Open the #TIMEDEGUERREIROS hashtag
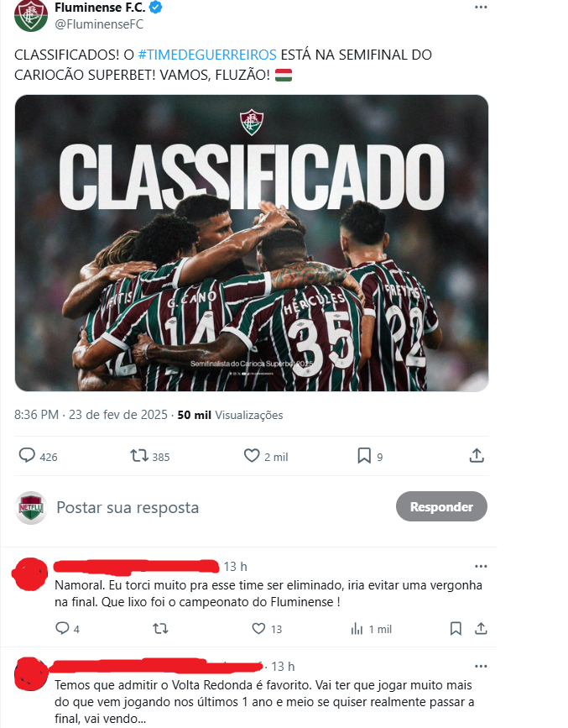This screenshot has height=728, width=568. click(x=207, y=55)
